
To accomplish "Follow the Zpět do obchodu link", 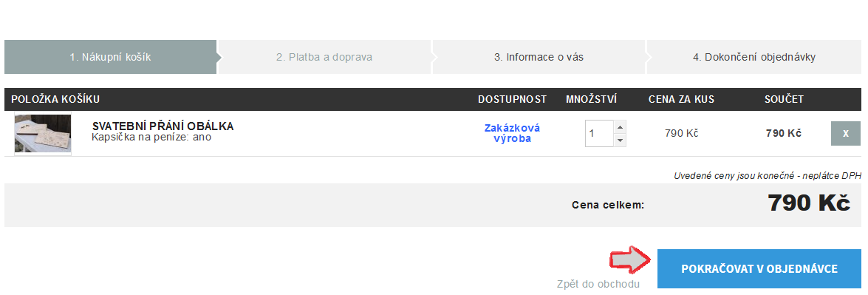I will click(598, 284).
